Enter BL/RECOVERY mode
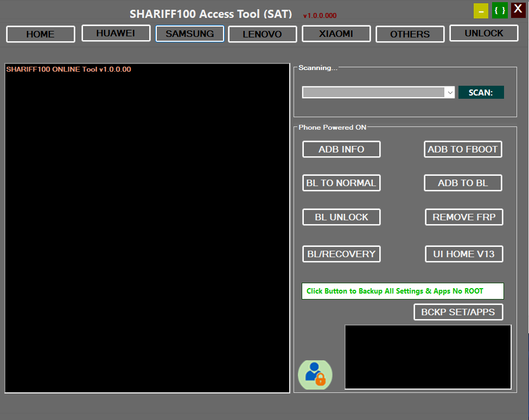Image resolution: width=529 pixels, height=420 pixels. pyautogui.click(x=341, y=254)
